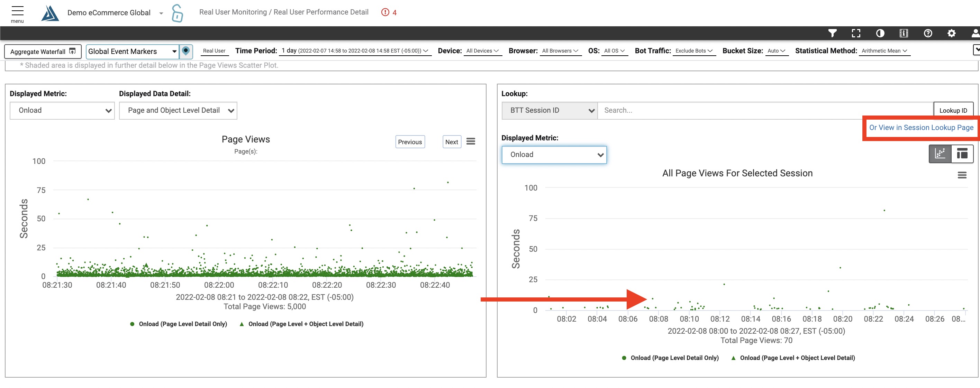Enter fullscreen mode icon

tap(856, 34)
